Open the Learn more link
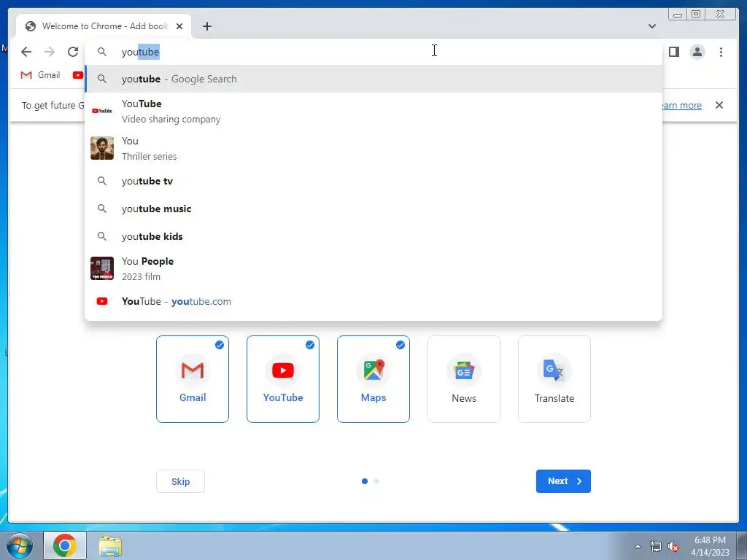Image resolution: width=747 pixels, height=560 pixels. click(681, 105)
